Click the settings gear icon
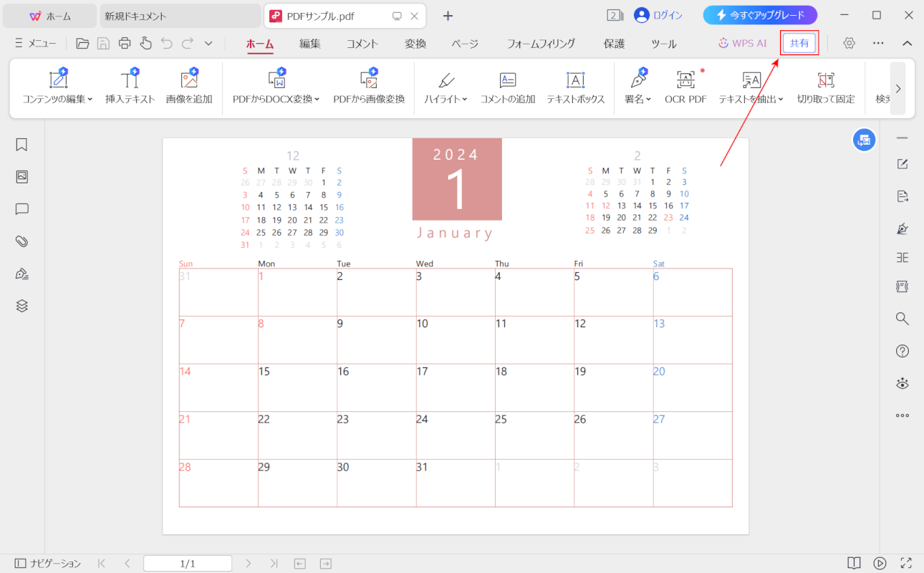Screen dimensions: 924x573 (x=849, y=43)
